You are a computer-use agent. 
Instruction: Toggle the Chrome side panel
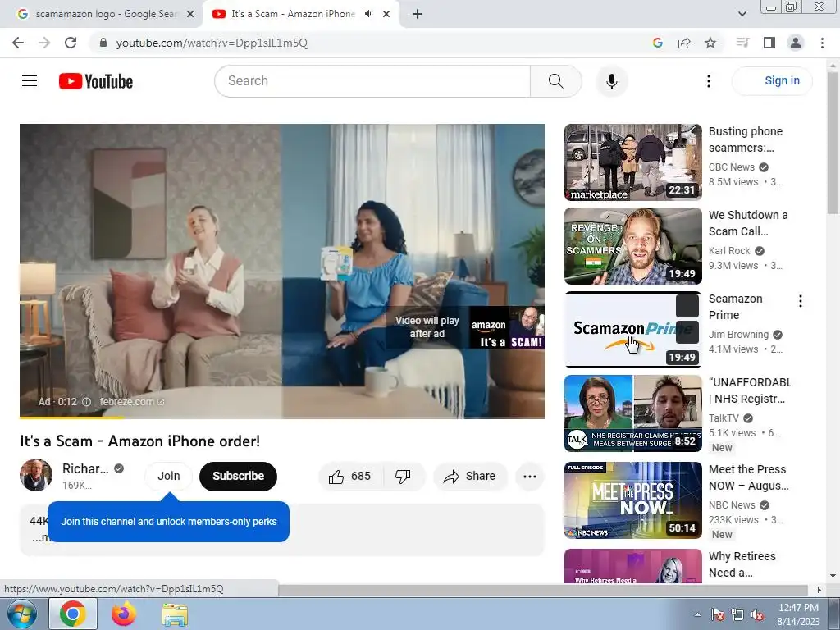[769, 43]
